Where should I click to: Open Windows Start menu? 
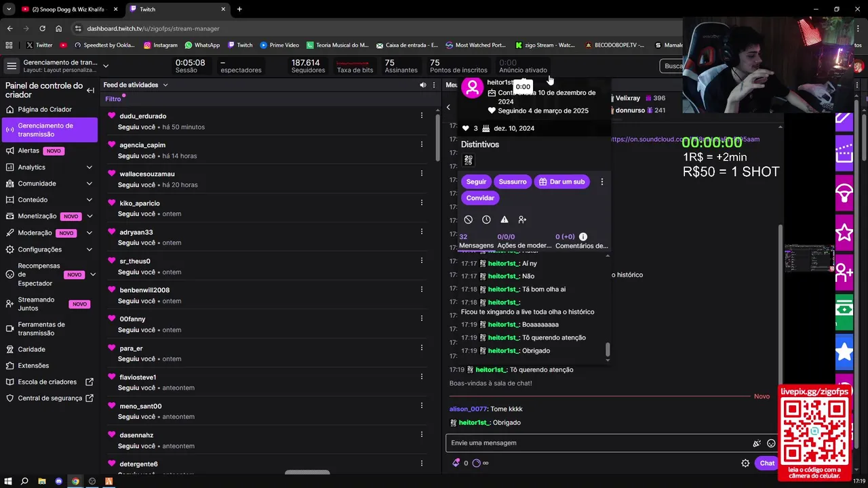click(x=8, y=481)
